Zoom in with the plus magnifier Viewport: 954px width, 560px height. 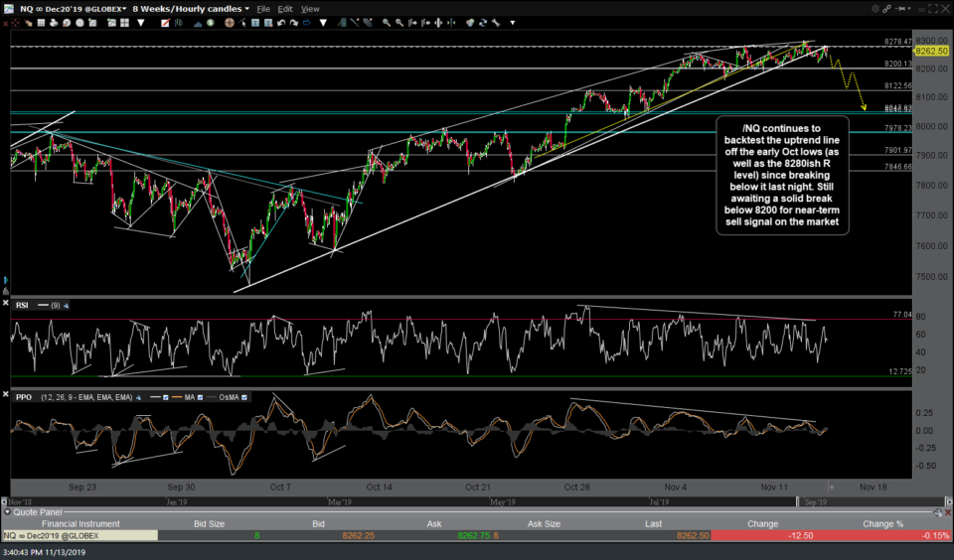(387, 23)
